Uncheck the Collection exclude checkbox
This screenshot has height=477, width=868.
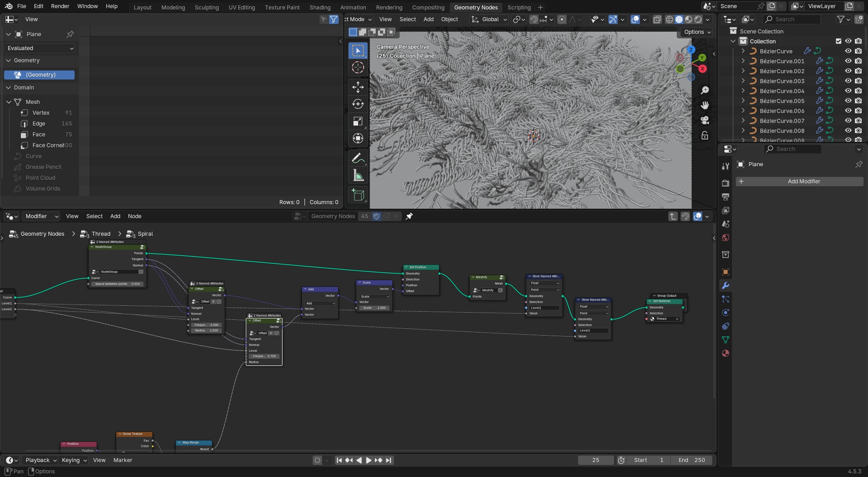839,41
